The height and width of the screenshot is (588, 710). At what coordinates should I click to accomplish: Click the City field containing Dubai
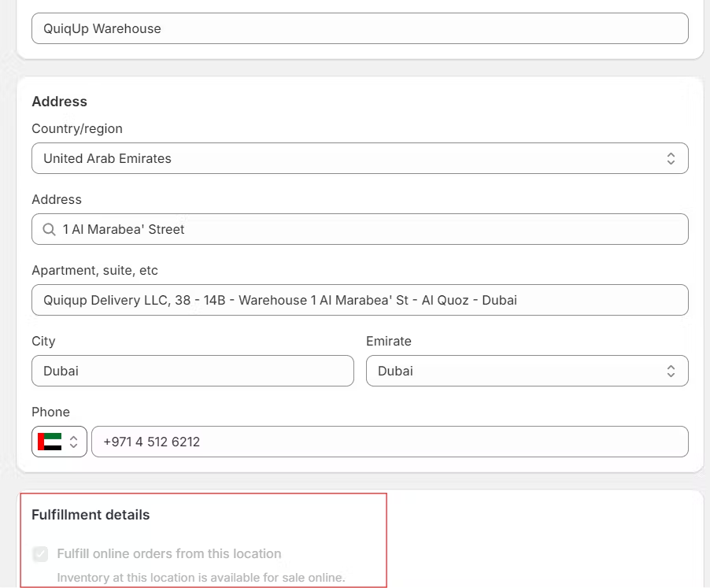[x=193, y=371]
